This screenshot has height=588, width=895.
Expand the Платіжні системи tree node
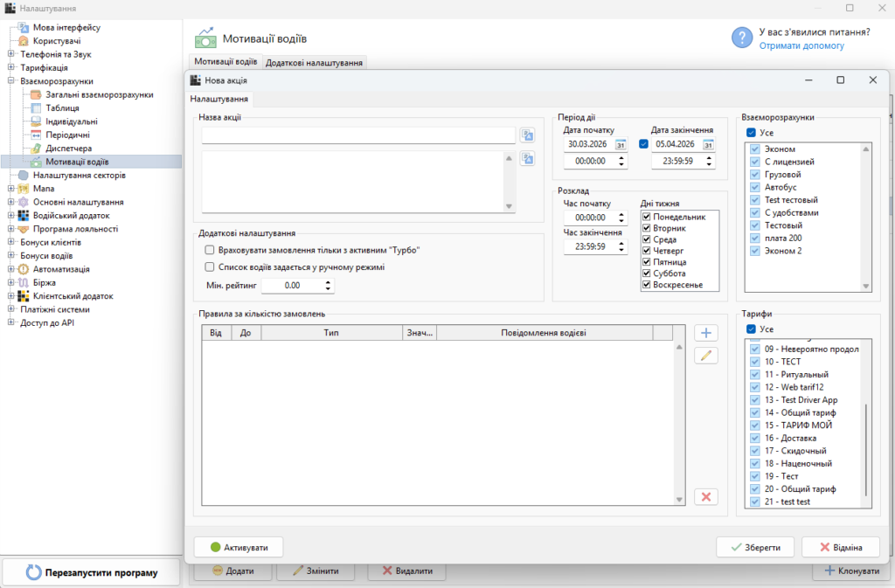click(x=11, y=309)
